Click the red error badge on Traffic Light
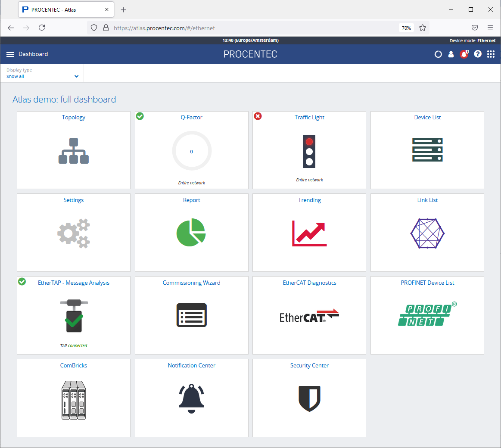This screenshot has height=448, width=501. 258,116
